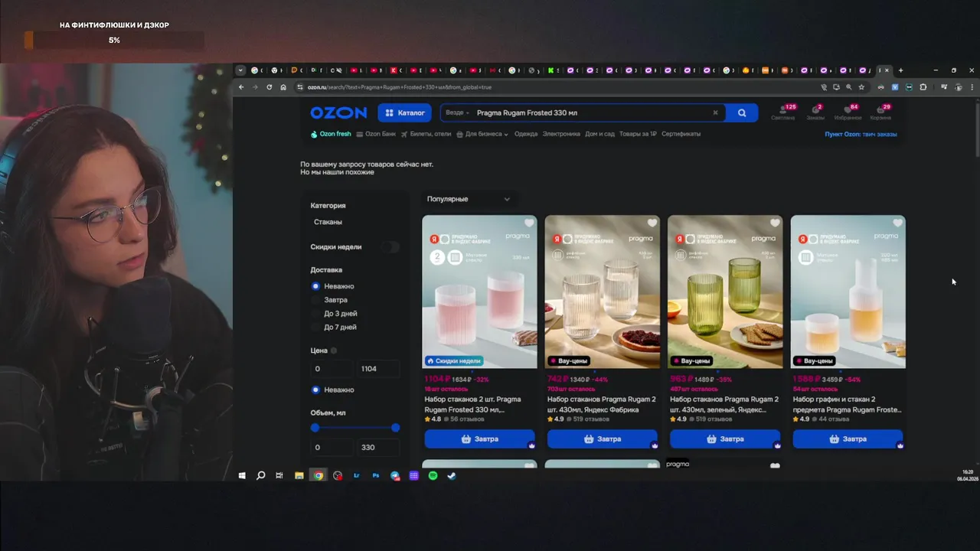Viewport: 980px width, 551px height.
Task: Click the Цена info icon
Action: 334,350
